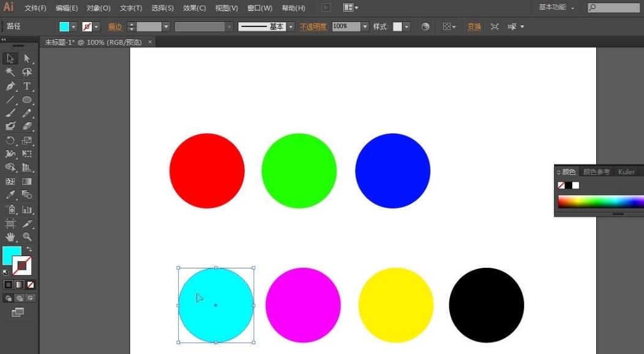Image resolution: width=644 pixels, height=354 pixels.
Task: Select the Hand tool
Action: tap(10, 237)
